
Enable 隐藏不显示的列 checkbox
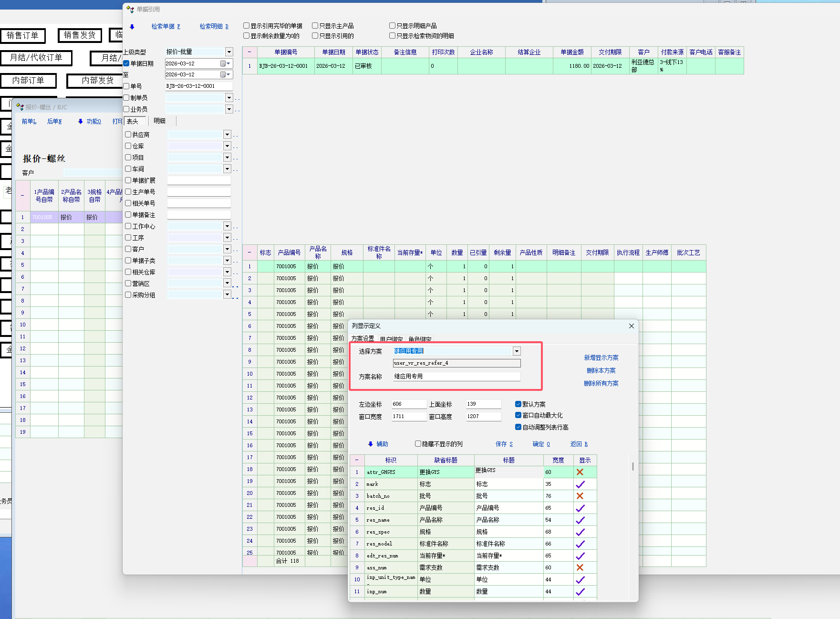(x=418, y=444)
